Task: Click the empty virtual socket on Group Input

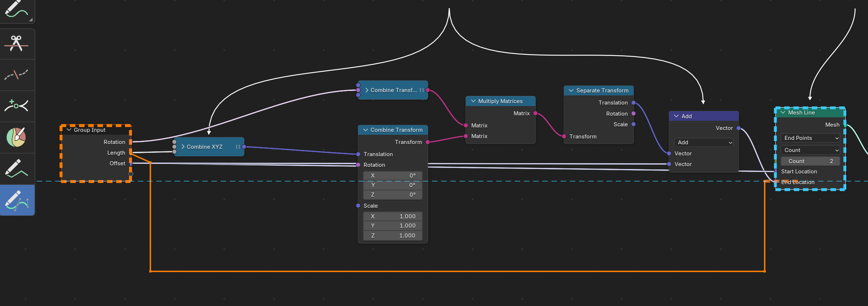Action: coord(131,173)
